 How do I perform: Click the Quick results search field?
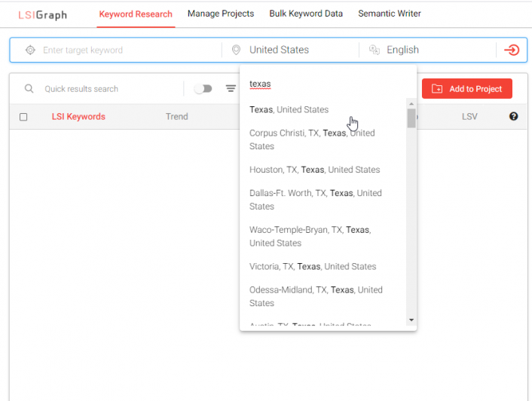coord(112,89)
